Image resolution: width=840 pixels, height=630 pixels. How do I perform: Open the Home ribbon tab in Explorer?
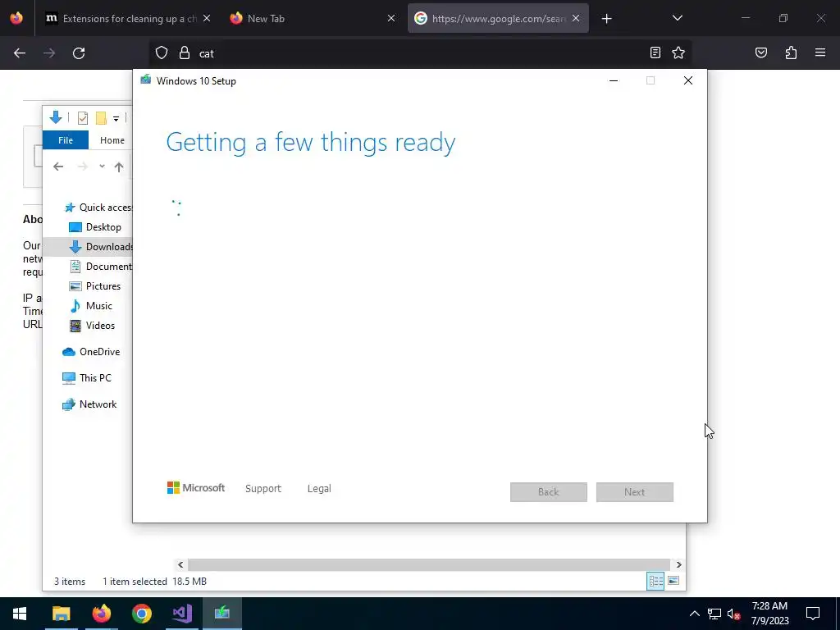tap(112, 140)
